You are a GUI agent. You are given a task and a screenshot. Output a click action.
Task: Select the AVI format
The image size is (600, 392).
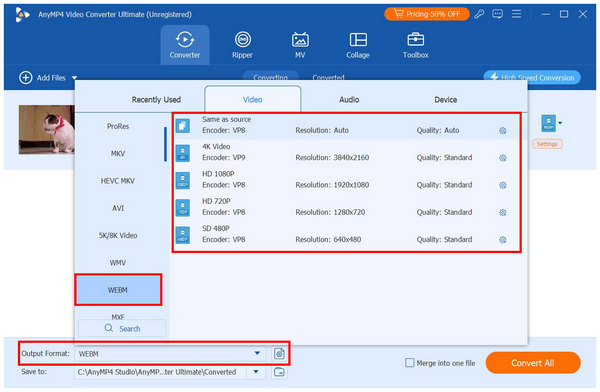coord(118,208)
